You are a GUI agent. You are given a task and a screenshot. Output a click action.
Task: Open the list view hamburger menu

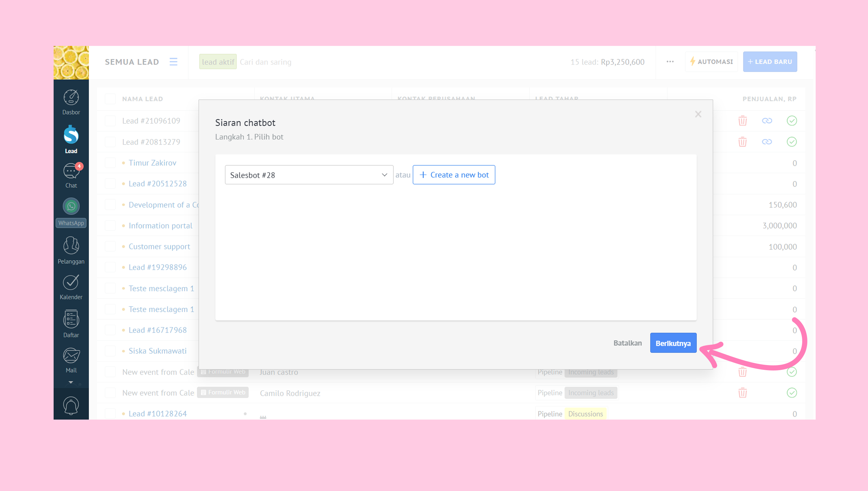(x=174, y=62)
